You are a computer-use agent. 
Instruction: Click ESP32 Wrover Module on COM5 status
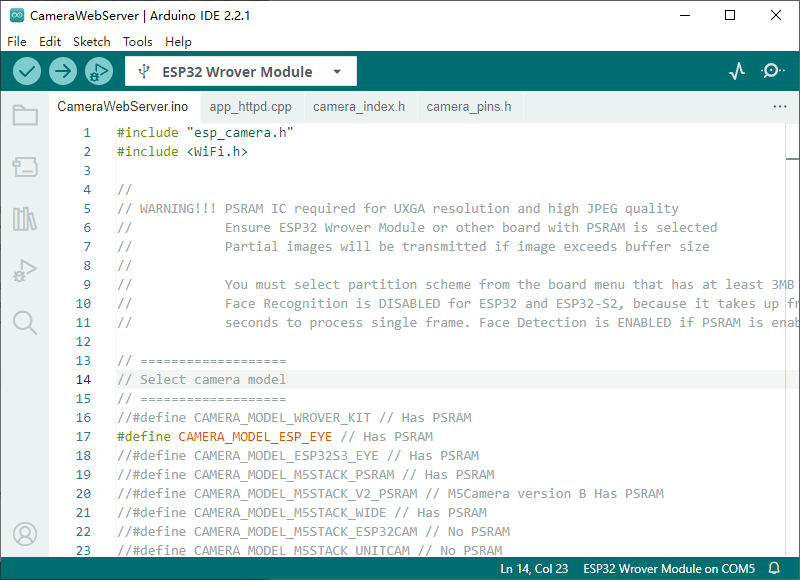pyautogui.click(x=669, y=568)
